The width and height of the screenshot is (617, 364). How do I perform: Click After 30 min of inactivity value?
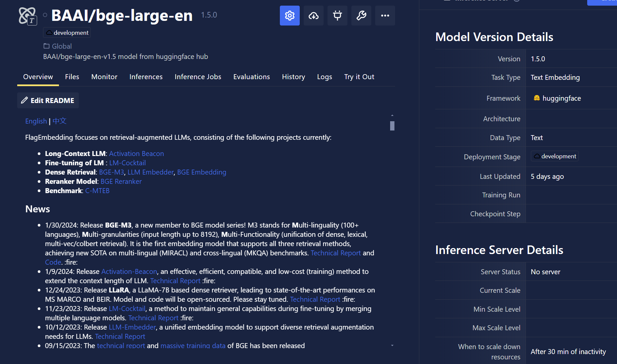pyautogui.click(x=568, y=352)
